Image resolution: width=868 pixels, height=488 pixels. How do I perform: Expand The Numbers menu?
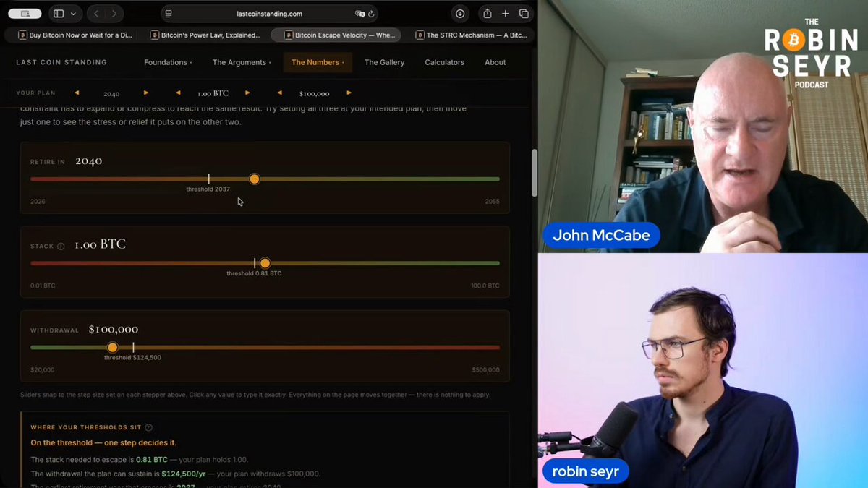tap(318, 62)
